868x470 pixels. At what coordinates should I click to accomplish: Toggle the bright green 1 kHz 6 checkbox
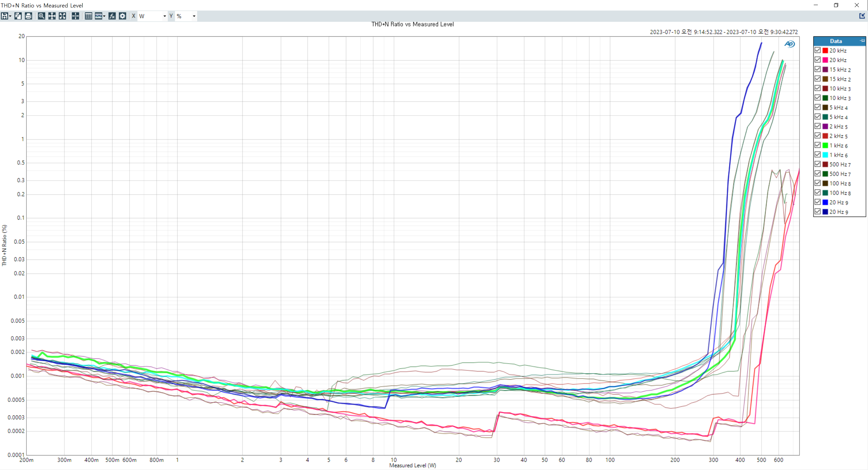(817, 145)
